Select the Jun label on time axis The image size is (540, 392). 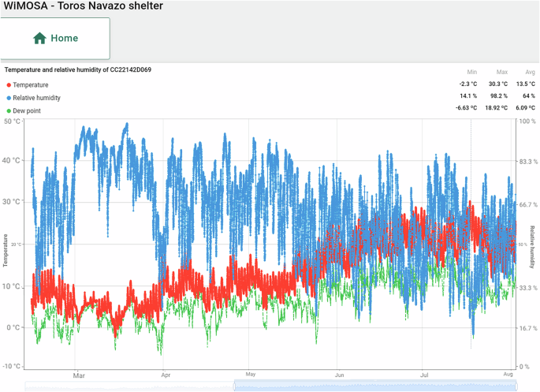338,375
